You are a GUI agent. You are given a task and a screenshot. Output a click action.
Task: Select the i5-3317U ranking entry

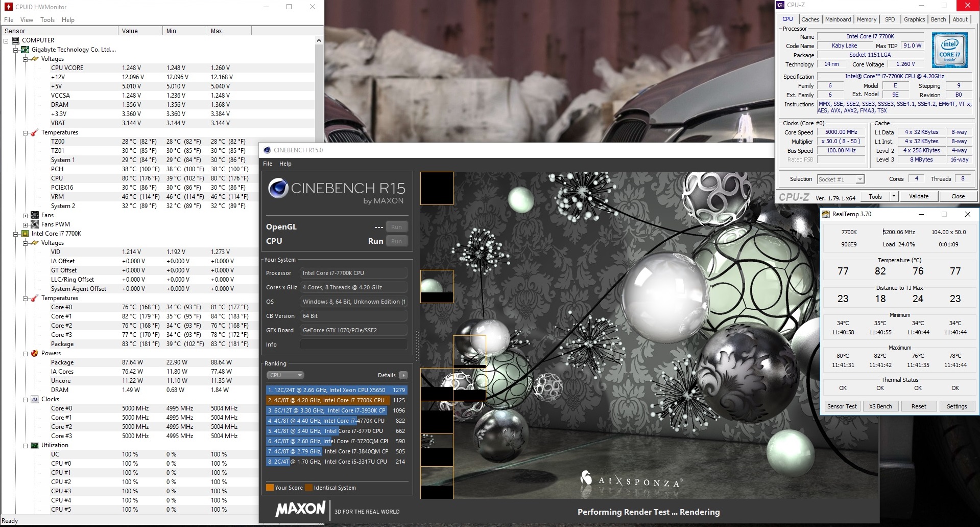pyautogui.click(x=337, y=462)
